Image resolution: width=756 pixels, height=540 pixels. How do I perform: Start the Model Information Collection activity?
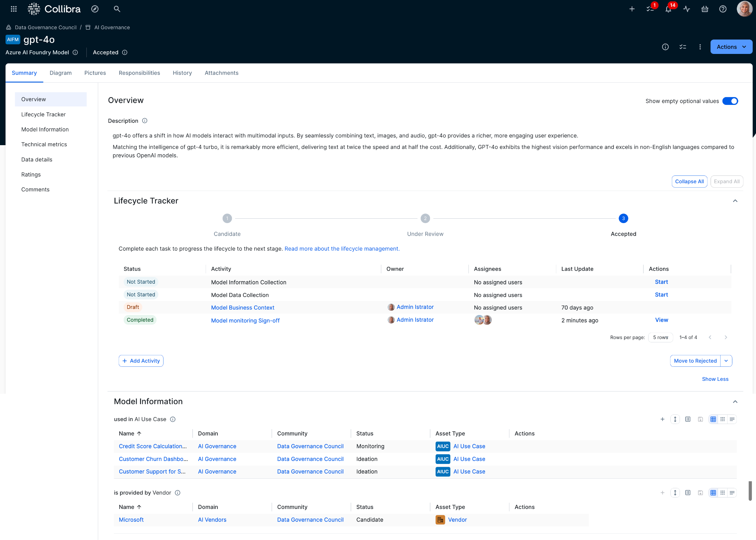click(661, 282)
